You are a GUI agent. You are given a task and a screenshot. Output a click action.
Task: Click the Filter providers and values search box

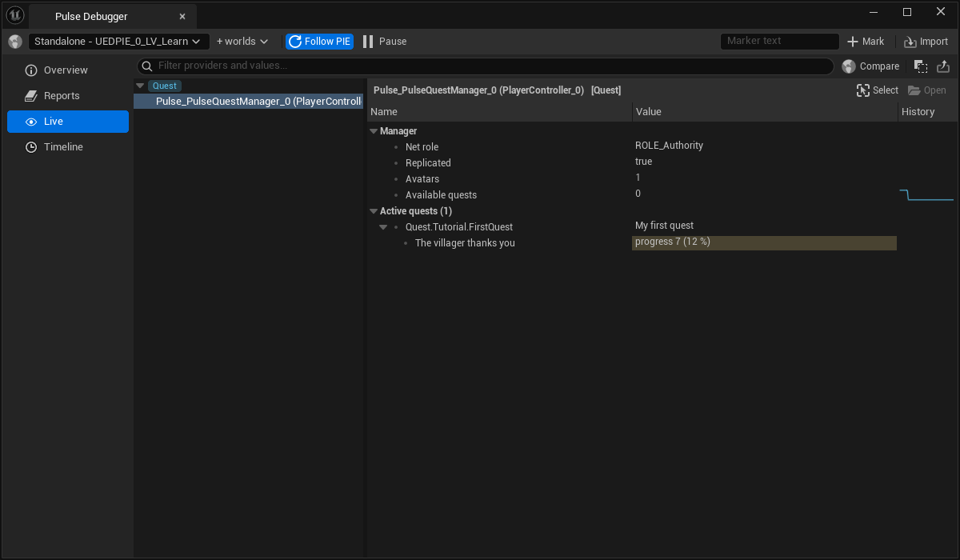(x=486, y=66)
